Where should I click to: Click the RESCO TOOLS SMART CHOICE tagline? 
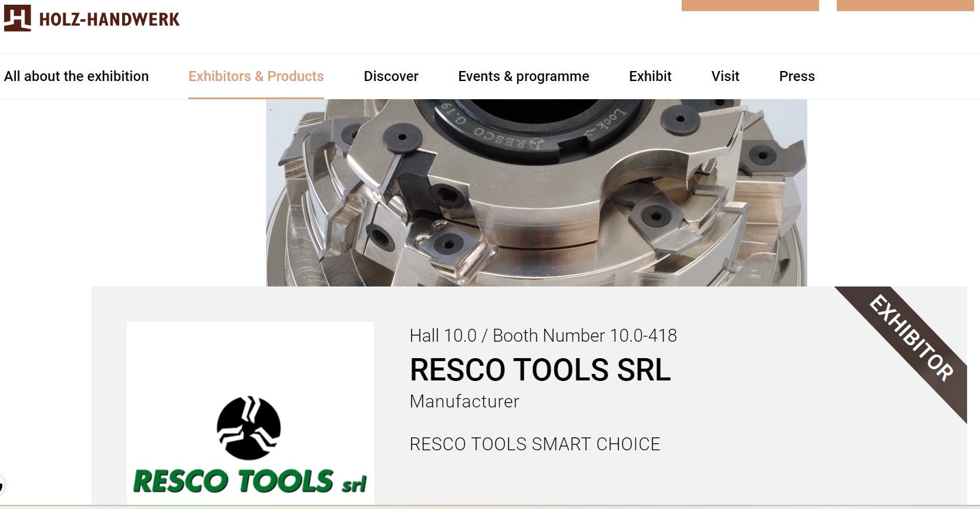click(x=535, y=444)
